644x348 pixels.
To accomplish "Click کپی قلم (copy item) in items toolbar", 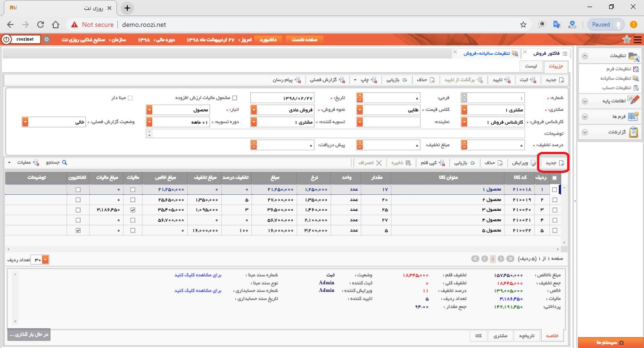I will tap(432, 163).
